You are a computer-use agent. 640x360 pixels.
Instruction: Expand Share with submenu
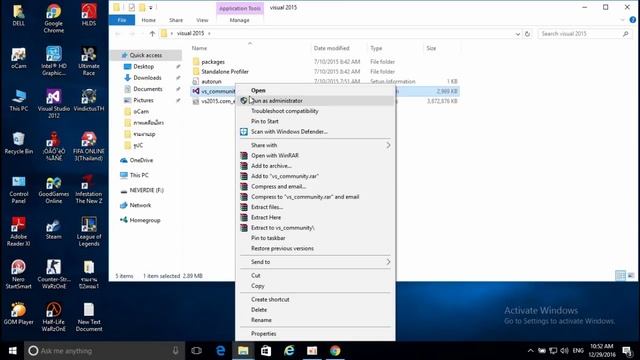[315, 145]
